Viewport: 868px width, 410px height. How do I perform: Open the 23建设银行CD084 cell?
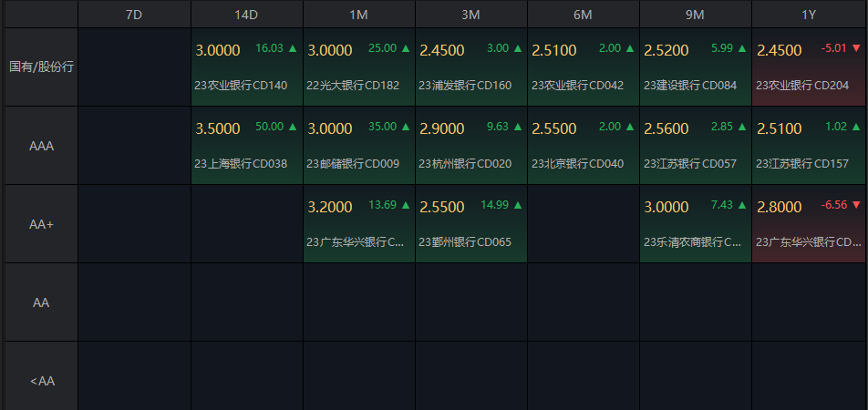(696, 67)
